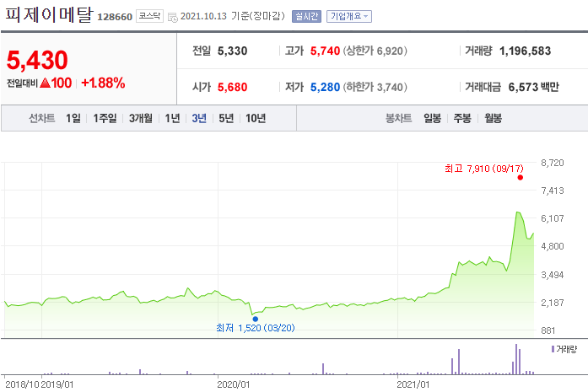Select the 3년 line chart tab

tap(199, 118)
